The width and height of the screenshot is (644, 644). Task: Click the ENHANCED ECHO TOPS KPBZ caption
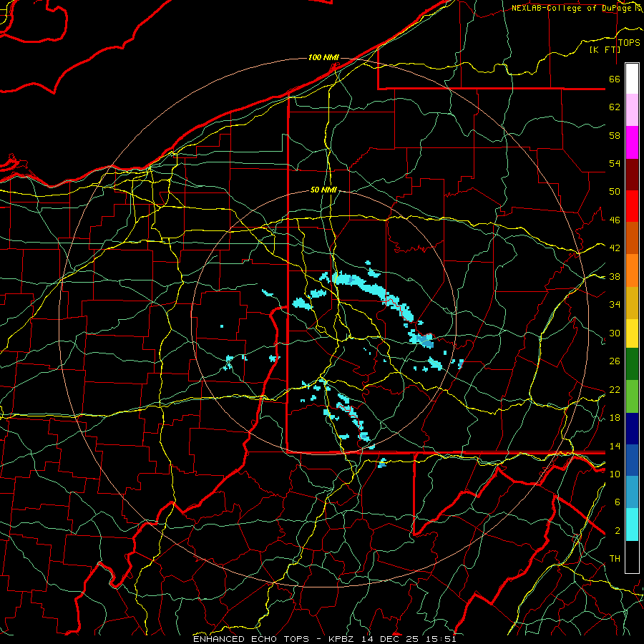[325, 639]
